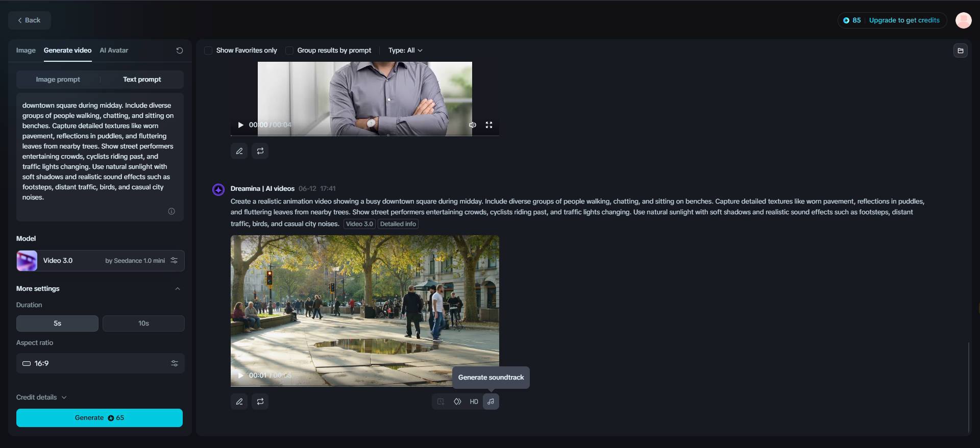Click Upgrade to get credits link
This screenshot has width=980, height=448.
904,20
